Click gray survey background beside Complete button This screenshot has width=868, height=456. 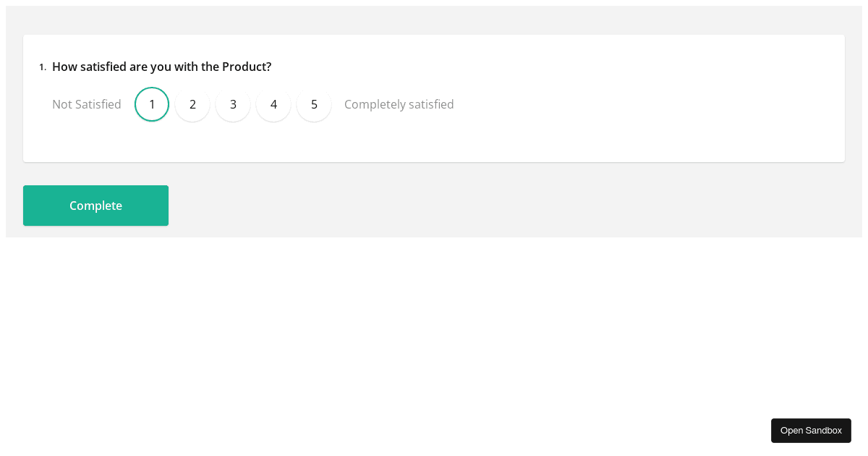coord(506,206)
